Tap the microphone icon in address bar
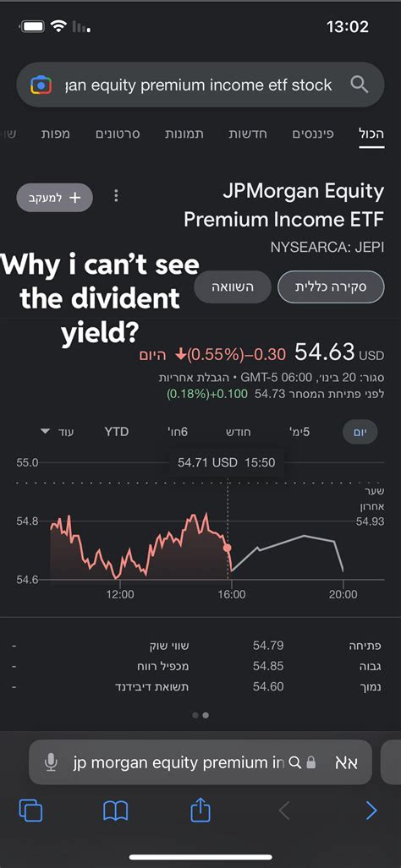401x868 pixels. (x=51, y=763)
